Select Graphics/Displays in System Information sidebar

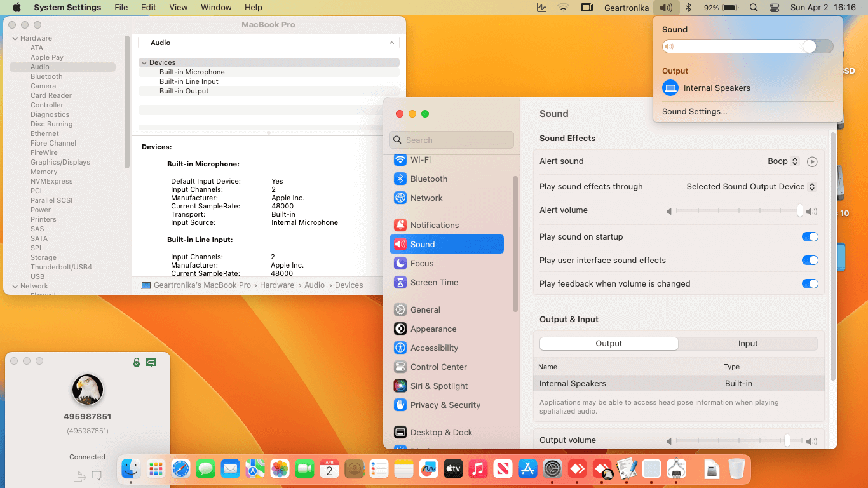tap(60, 162)
